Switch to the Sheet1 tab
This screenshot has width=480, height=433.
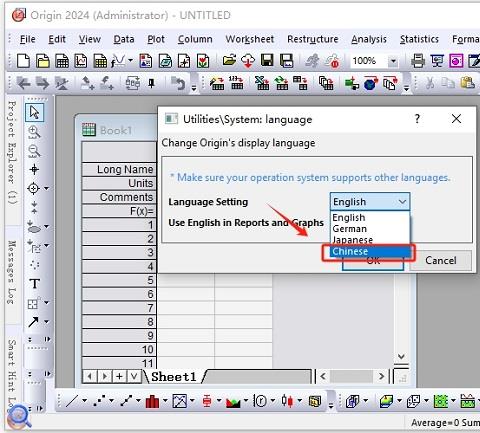tap(174, 377)
